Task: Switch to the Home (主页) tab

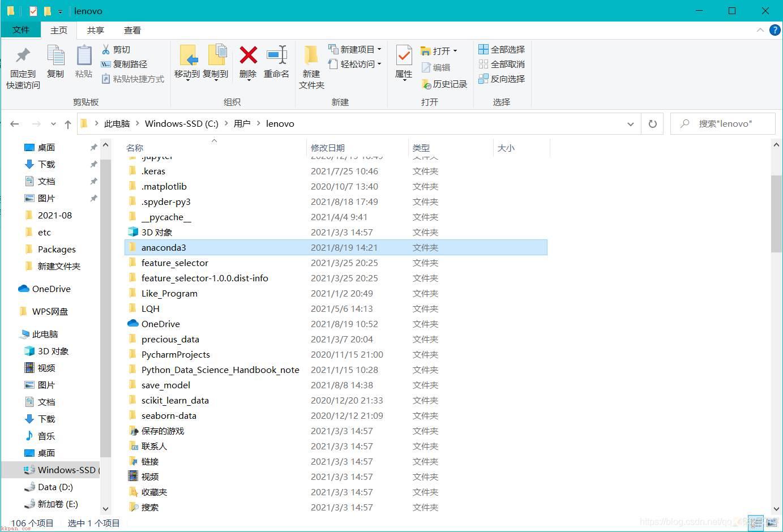Action: pos(59,30)
